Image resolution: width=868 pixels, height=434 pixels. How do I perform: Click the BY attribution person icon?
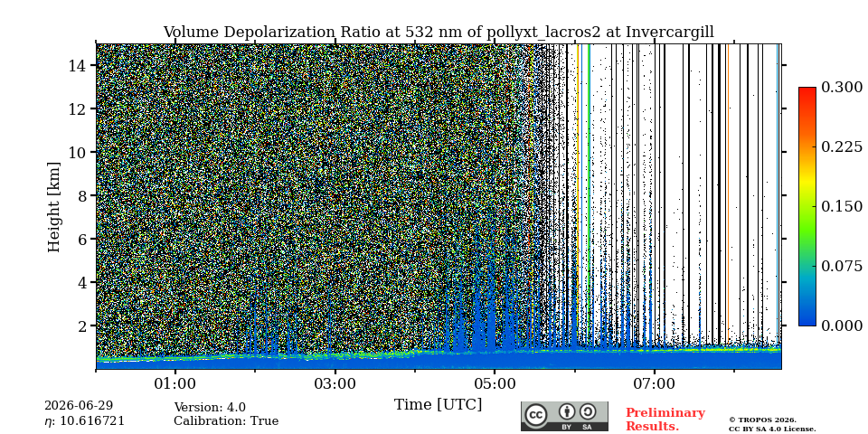click(x=567, y=412)
